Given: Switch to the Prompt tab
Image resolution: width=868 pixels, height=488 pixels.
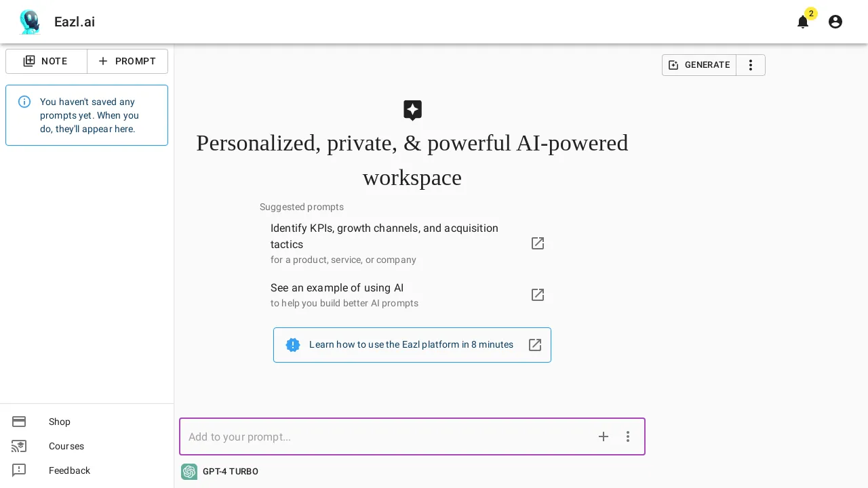Looking at the screenshot, I should [127, 61].
